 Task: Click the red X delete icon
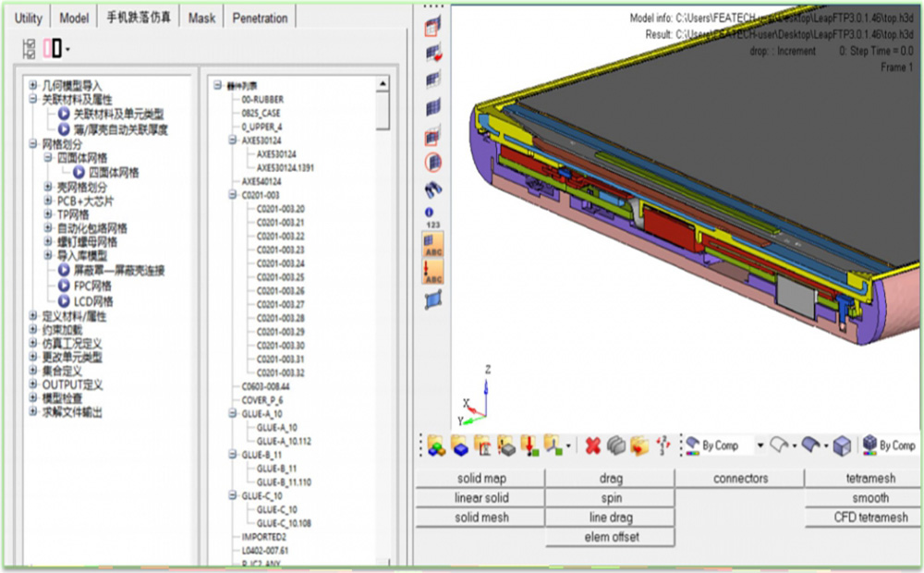coord(593,446)
